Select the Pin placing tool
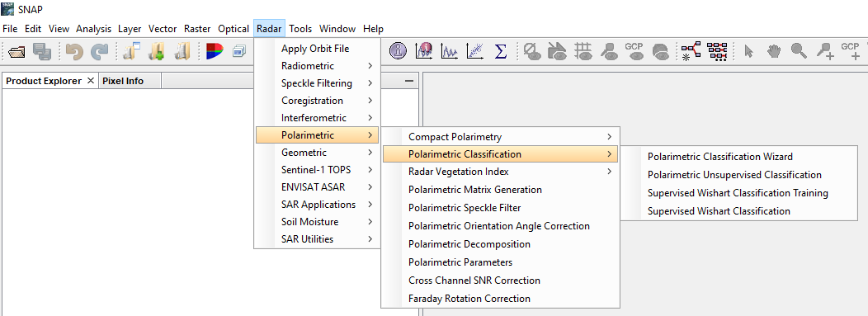The height and width of the screenshot is (316, 868). tap(825, 51)
